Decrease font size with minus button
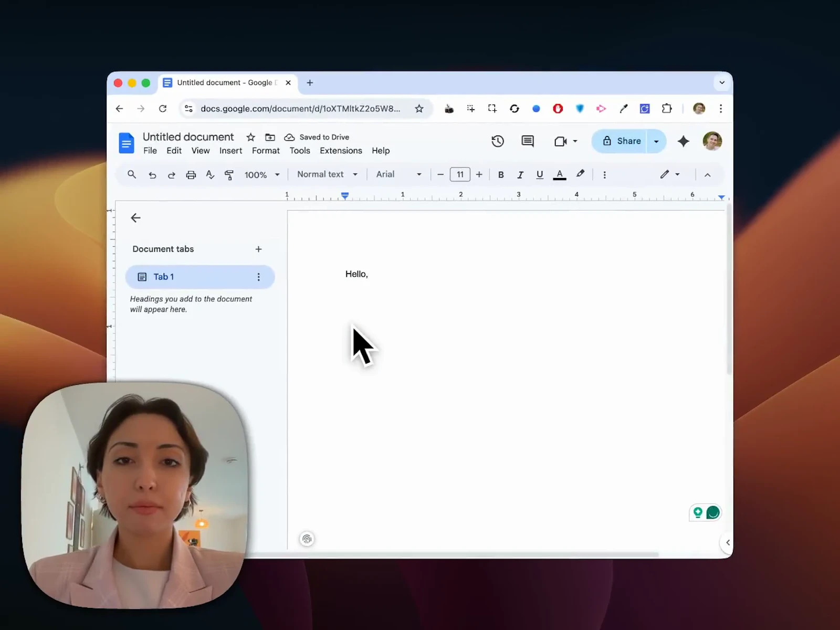The height and width of the screenshot is (630, 840). pos(440,174)
